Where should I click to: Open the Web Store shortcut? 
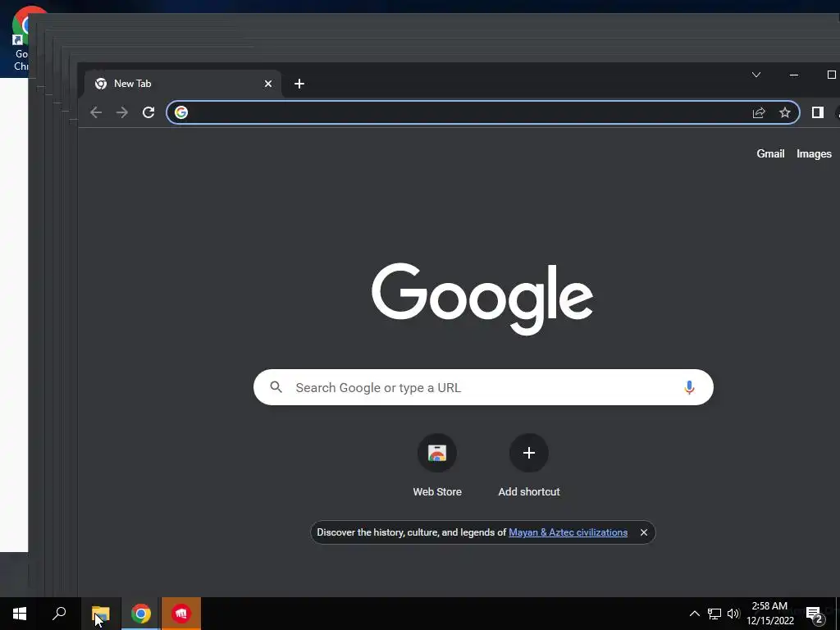coord(437,466)
